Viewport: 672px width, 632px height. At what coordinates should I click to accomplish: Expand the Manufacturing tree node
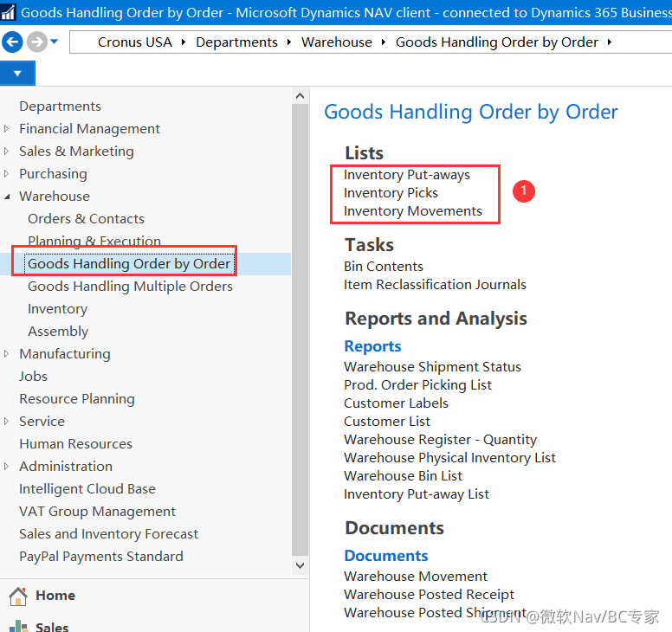[x=6, y=353]
